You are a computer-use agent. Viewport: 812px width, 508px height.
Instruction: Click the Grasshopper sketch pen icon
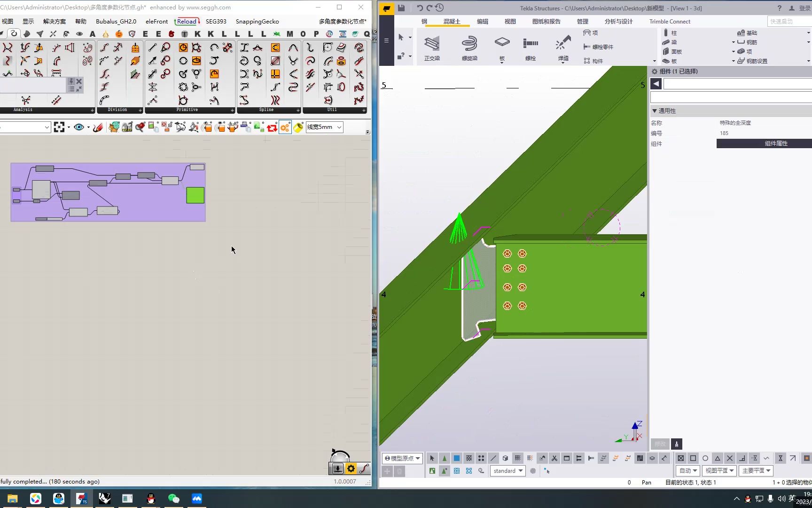(98, 127)
